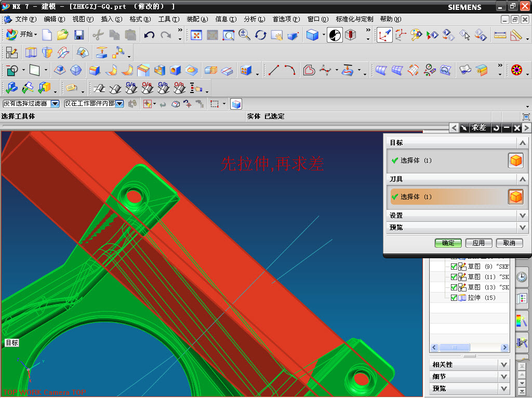
Task: Undo the last action
Action: 149,35
